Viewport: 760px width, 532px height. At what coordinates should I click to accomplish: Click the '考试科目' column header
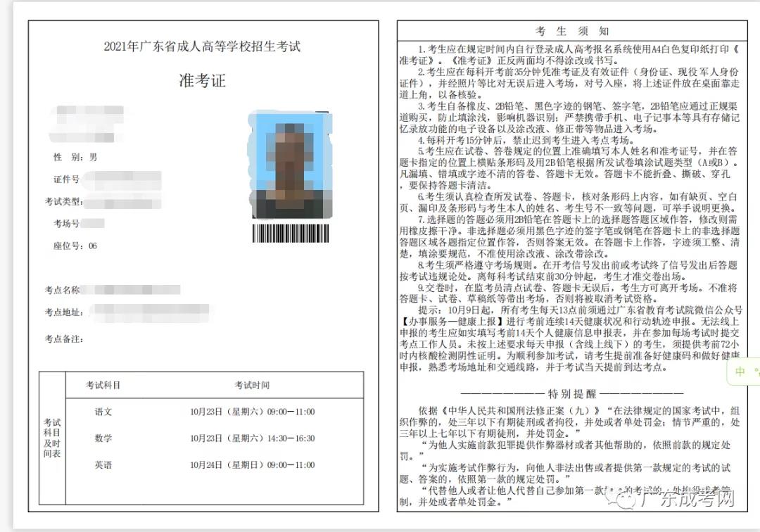[x=103, y=385]
